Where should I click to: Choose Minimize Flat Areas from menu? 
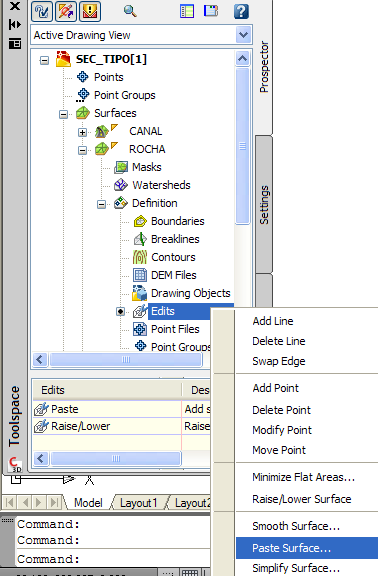[x=303, y=477]
